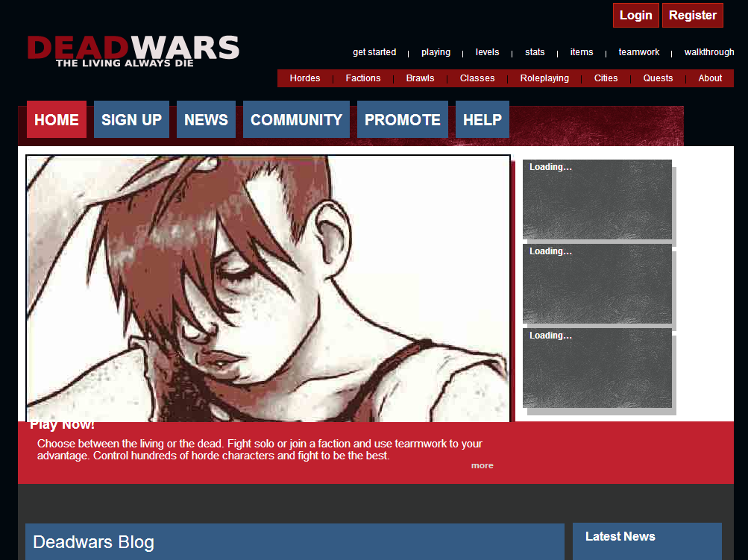Click the Deadwars Blog heading
This screenshot has width=748, height=560.
pyautogui.click(x=93, y=542)
